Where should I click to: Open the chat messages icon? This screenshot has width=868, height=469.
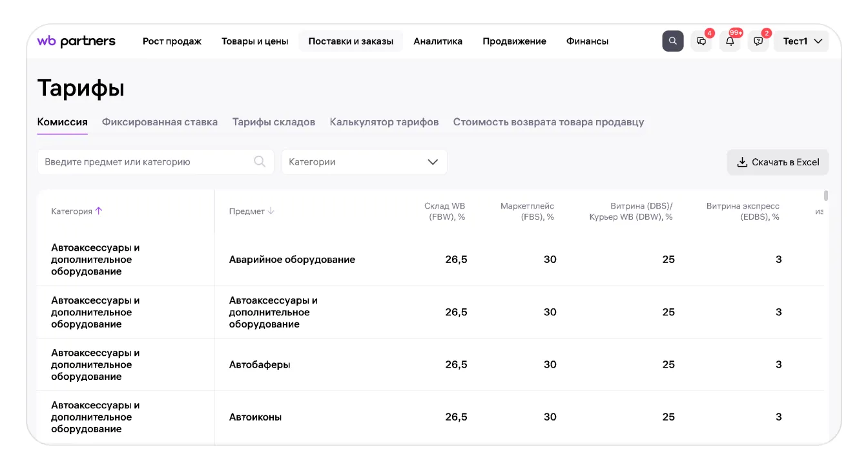click(701, 41)
